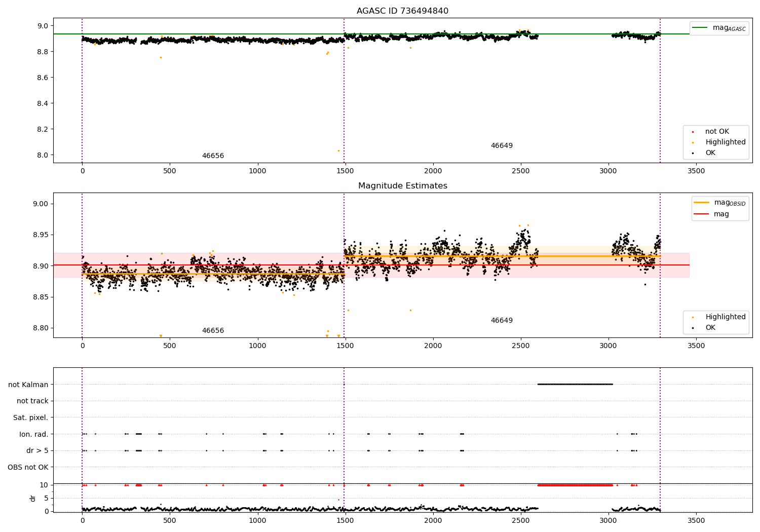Click the 'Sat. pixel.' row label
Image resolution: width=760 pixels, height=532 pixels.
point(30,418)
